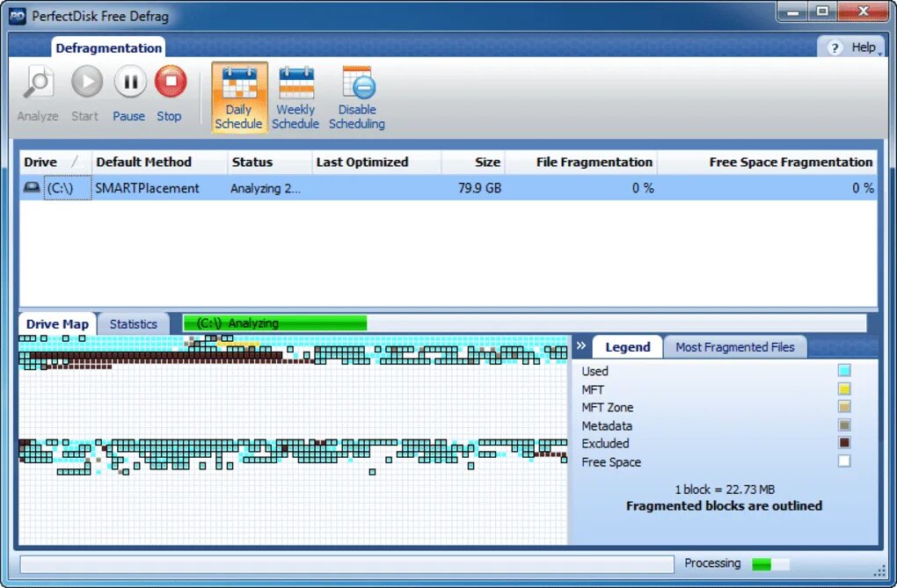Click the PerfectDisk title bar app icon

click(x=18, y=16)
